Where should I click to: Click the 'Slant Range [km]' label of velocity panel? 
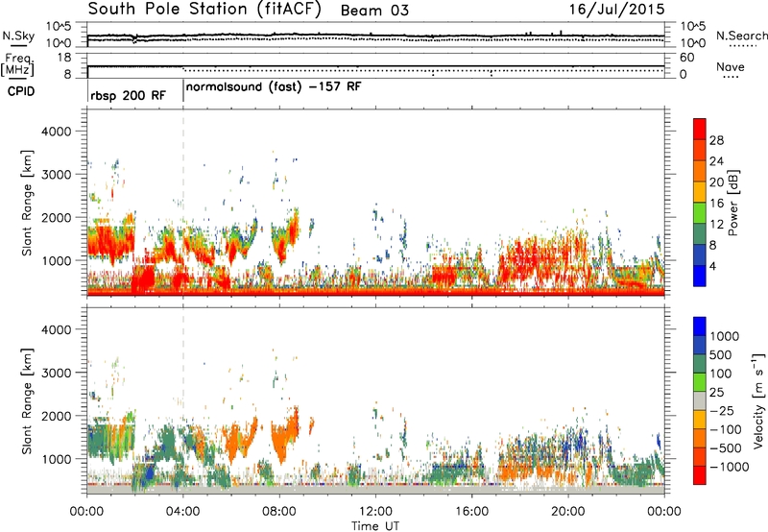click(27, 401)
